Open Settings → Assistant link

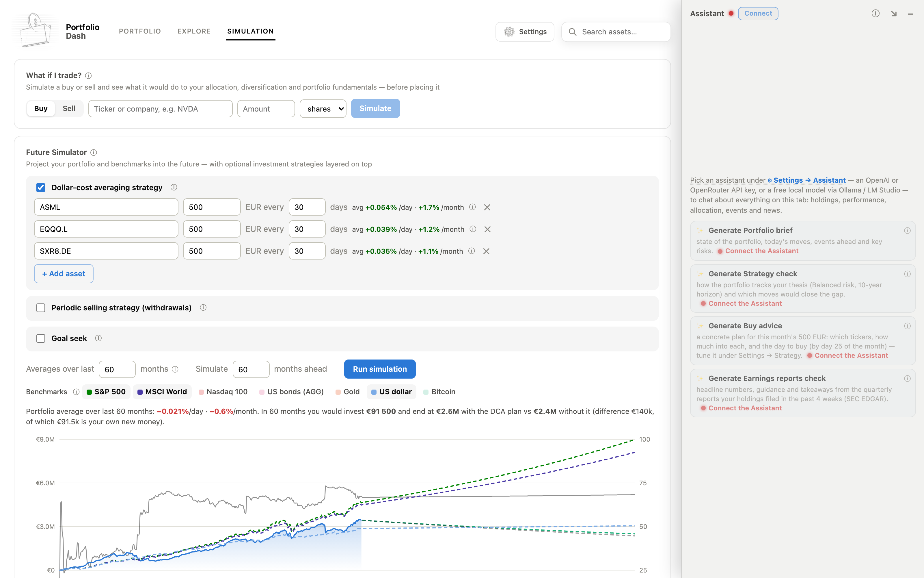806,180
